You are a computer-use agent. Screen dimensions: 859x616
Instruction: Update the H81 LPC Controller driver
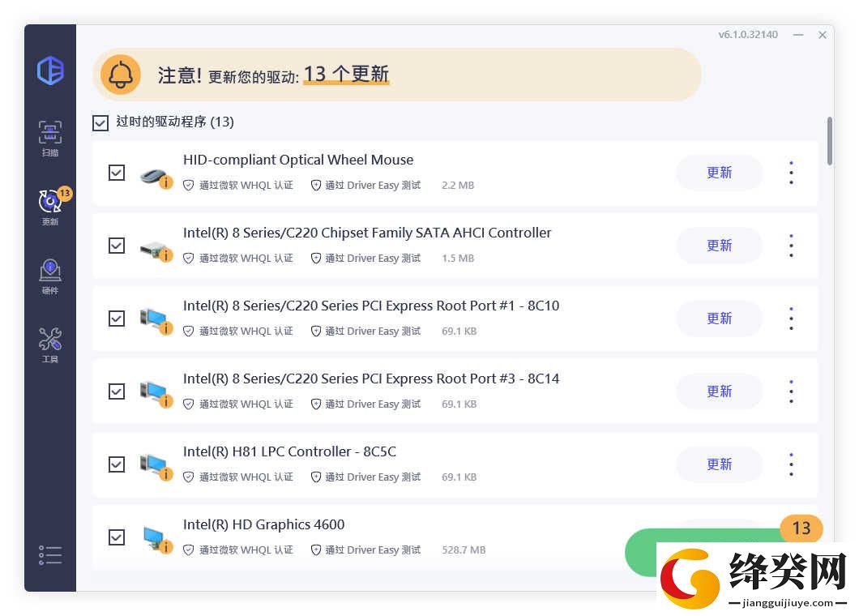pos(720,464)
